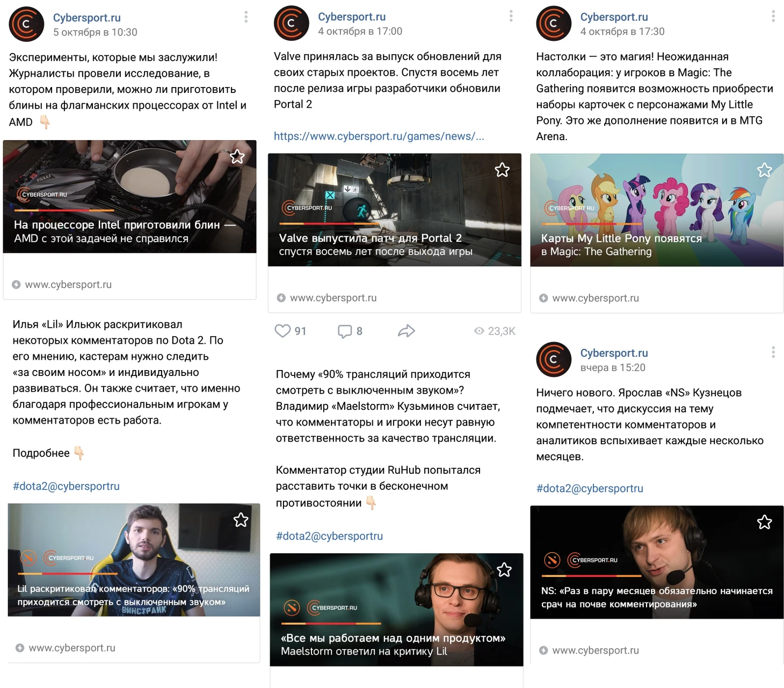Viewport: 784px width, 688px height.
Task: Open #dota2@cybersportru hashtag under Lil post
Action: (x=66, y=486)
